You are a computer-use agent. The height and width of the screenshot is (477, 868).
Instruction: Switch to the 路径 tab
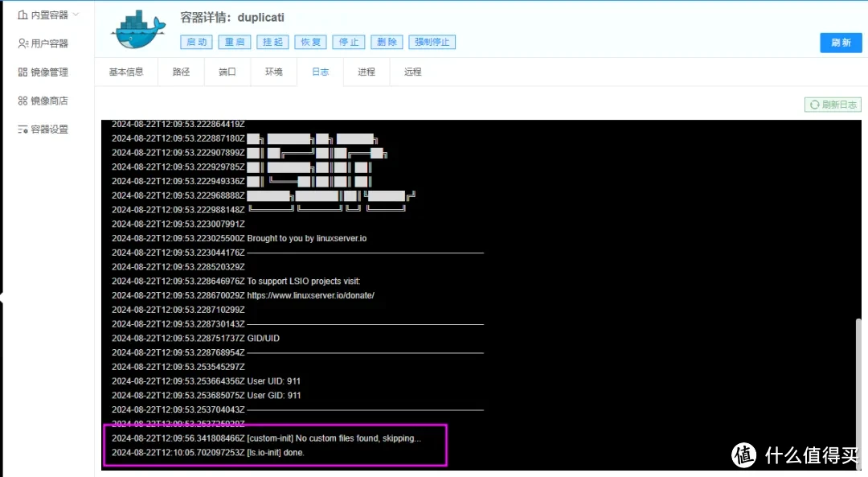click(181, 72)
